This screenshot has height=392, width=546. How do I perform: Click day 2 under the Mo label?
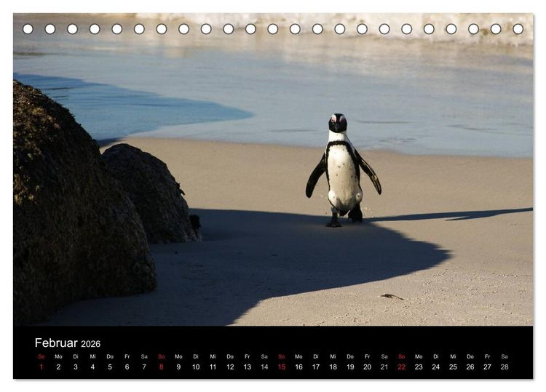(58, 367)
